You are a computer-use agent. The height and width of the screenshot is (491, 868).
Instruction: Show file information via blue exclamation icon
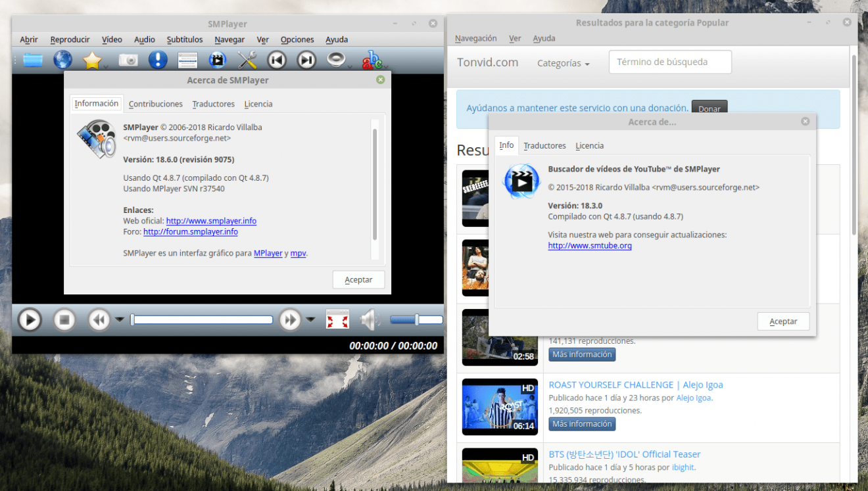point(158,60)
